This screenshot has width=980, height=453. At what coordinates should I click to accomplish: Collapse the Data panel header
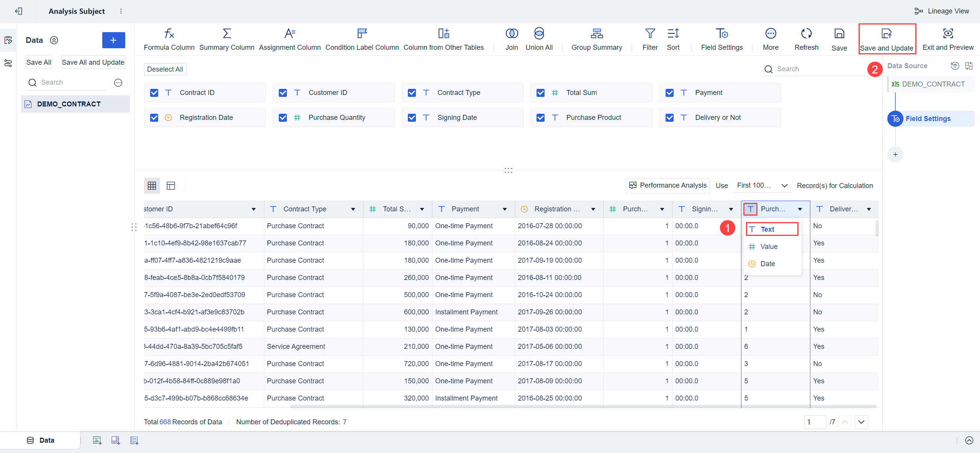(54, 40)
